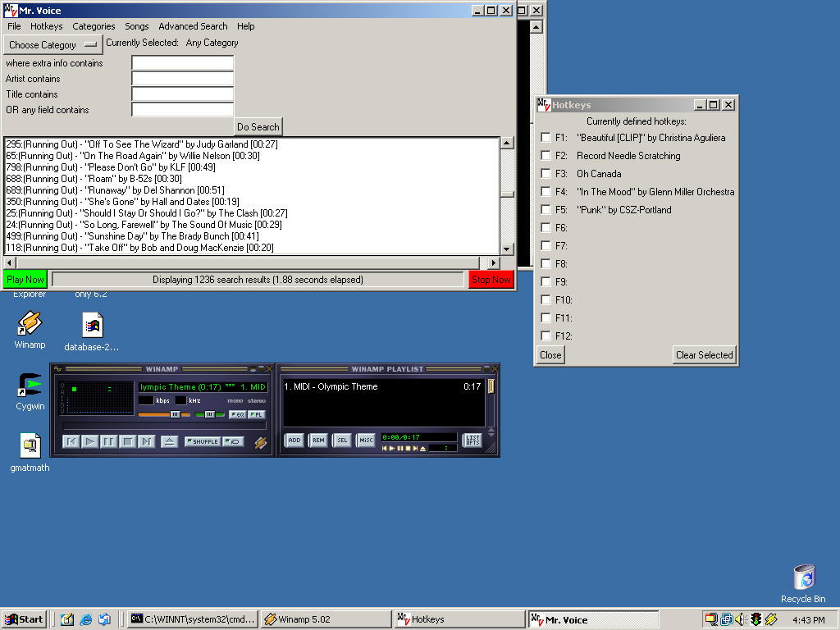Click the Cygwin desktop icon
This screenshot has height=630, width=840.
pyautogui.click(x=30, y=386)
